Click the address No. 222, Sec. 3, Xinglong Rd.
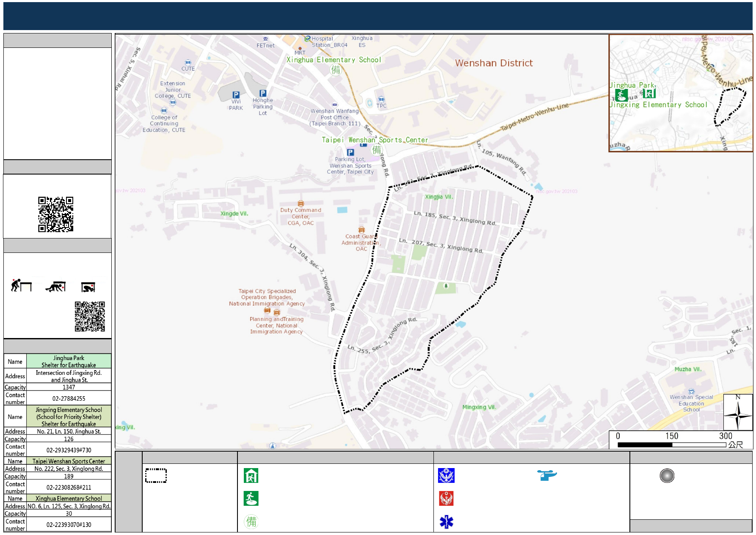 point(69,468)
